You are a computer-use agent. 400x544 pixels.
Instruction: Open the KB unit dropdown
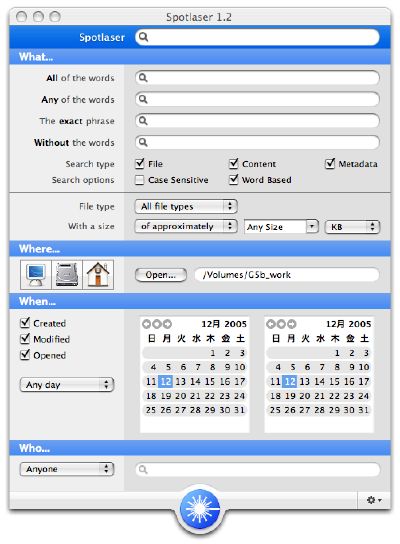(x=352, y=227)
